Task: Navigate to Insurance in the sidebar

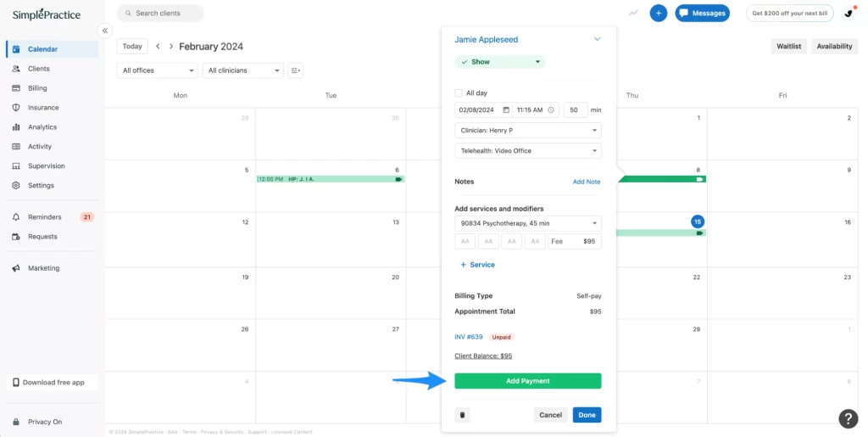Action: pos(43,108)
